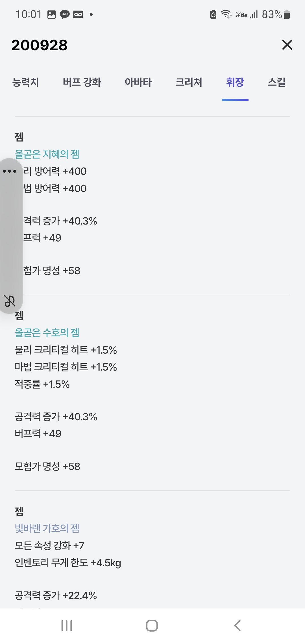The height and width of the screenshot is (644, 305).
Task: Open the 버프 강화 tab
Action: click(x=82, y=82)
